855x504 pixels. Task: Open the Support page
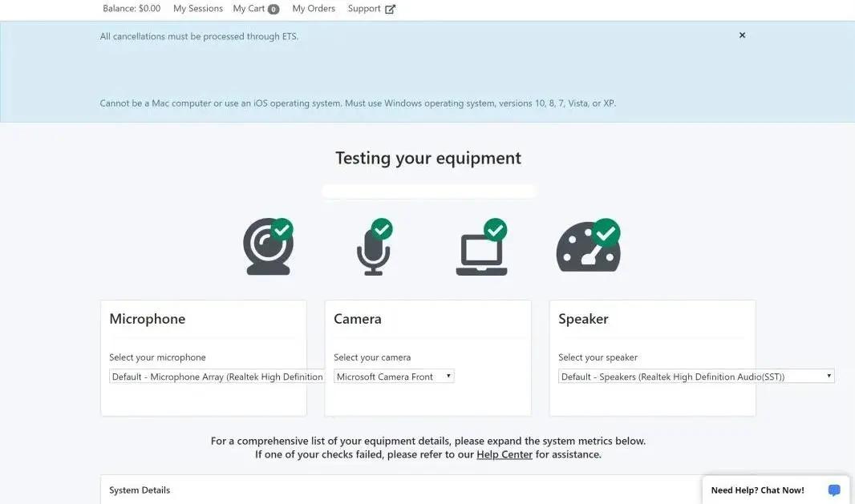(x=364, y=9)
